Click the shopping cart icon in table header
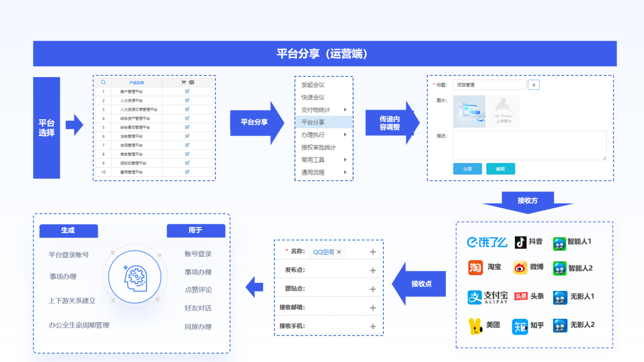 point(183,82)
